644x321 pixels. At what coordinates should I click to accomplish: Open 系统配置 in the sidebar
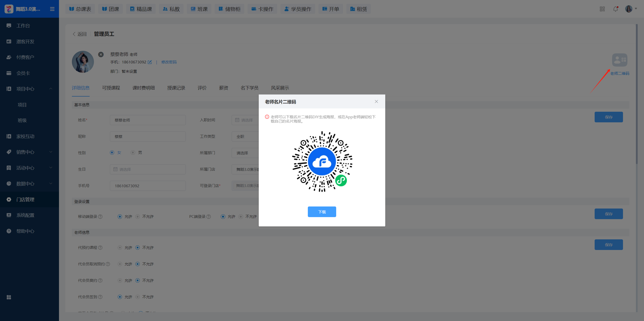click(x=29, y=215)
